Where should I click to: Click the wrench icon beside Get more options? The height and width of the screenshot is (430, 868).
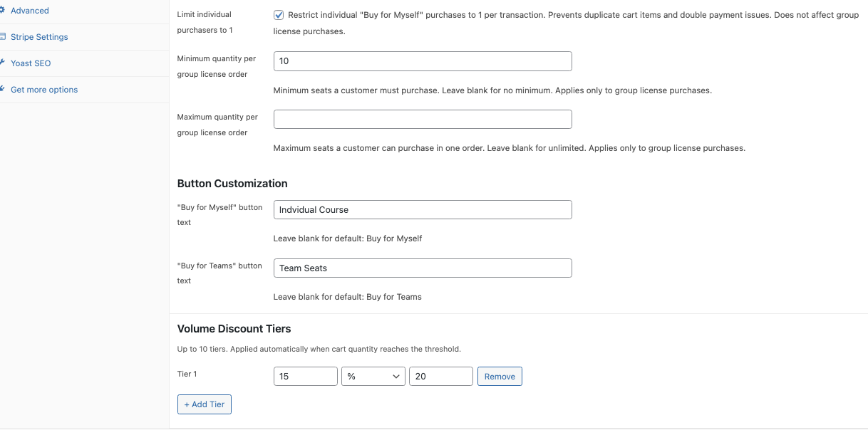coord(2,90)
